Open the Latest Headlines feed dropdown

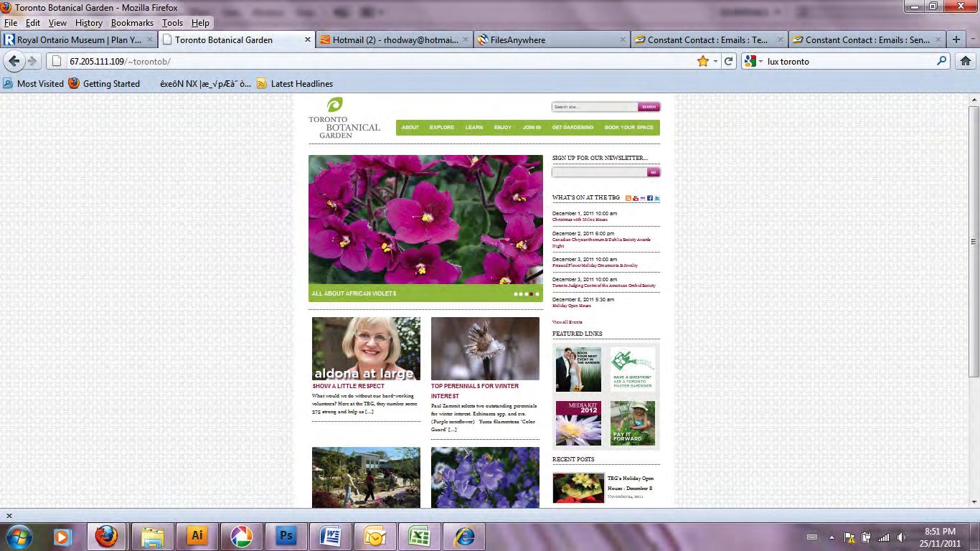click(x=295, y=84)
